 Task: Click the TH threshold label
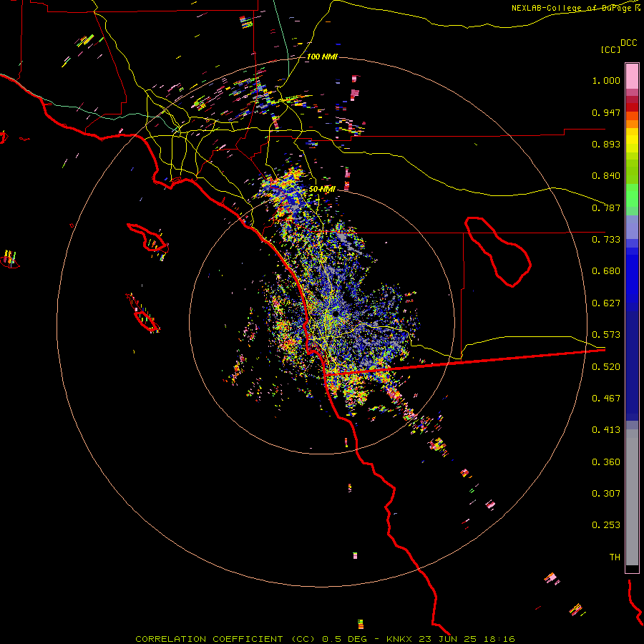tap(615, 557)
